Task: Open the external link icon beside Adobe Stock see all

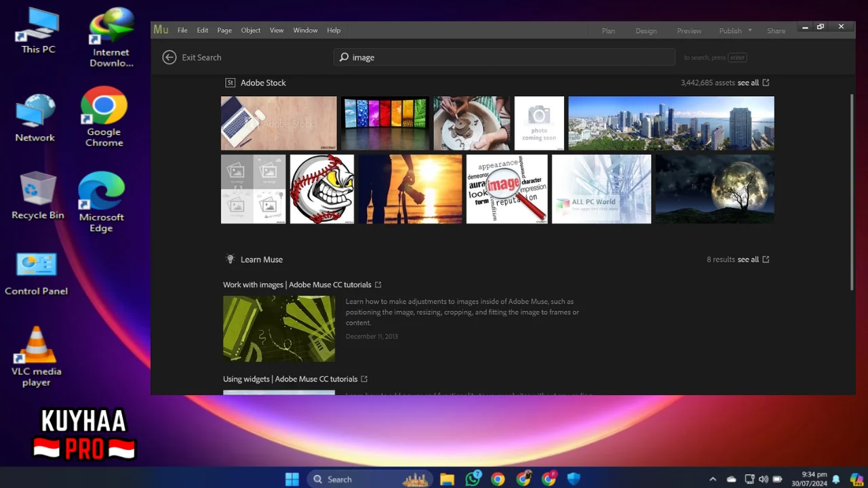Action: pyautogui.click(x=766, y=83)
